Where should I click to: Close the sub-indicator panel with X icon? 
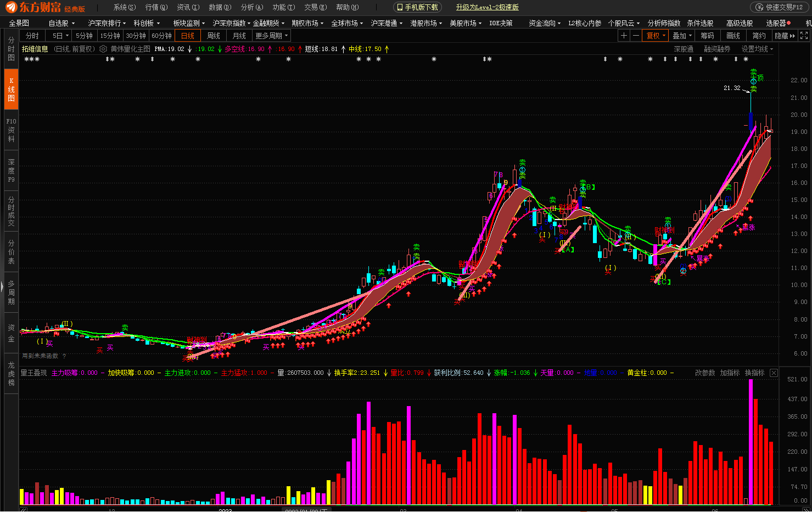pos(774,373)
